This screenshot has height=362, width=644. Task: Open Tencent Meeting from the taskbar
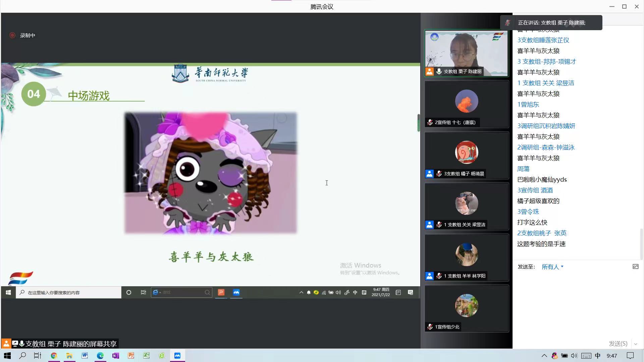pyautogui.click(x=177, y=356)
